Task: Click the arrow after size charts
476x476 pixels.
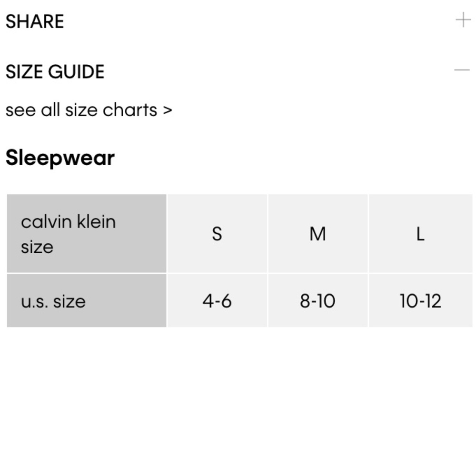Action: click(167, 110)
